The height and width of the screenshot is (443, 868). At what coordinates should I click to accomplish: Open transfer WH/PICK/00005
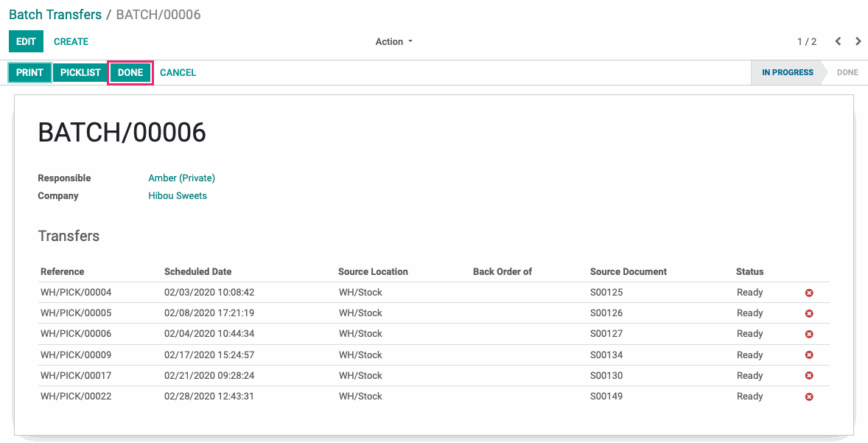pyautogui.click(x=76, y=313)
